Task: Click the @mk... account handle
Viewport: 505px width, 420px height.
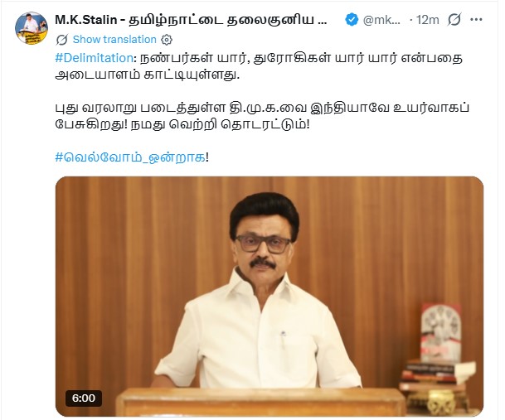Action: (x=381, y=20)
